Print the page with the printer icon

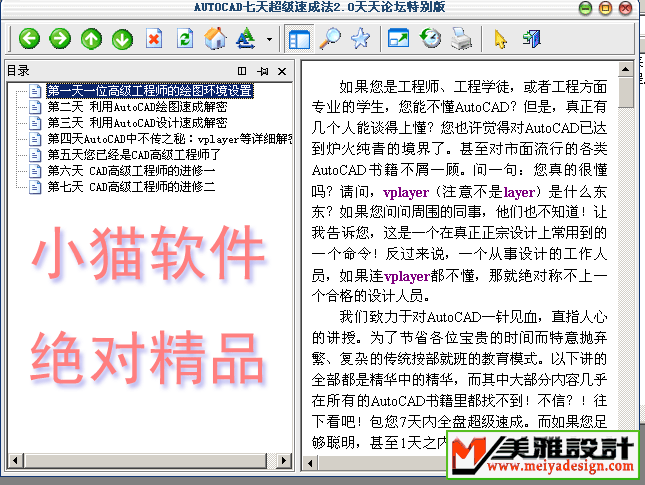click(x=461, y=39)
